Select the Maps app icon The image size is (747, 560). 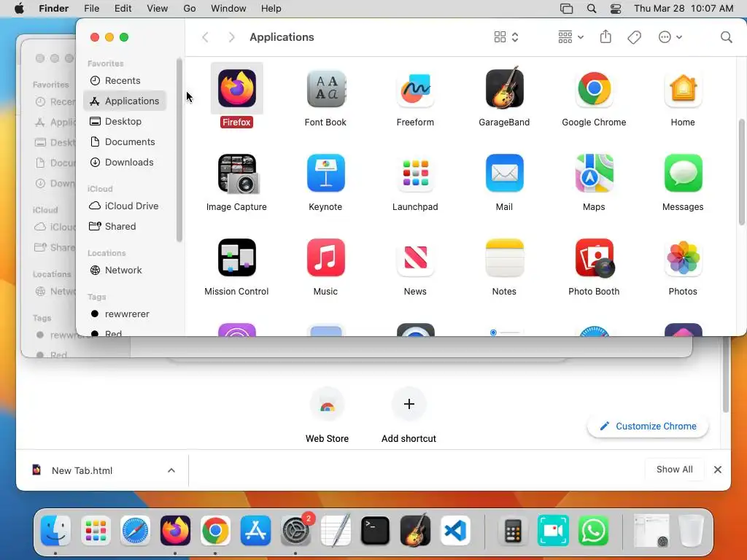[594, 174]
